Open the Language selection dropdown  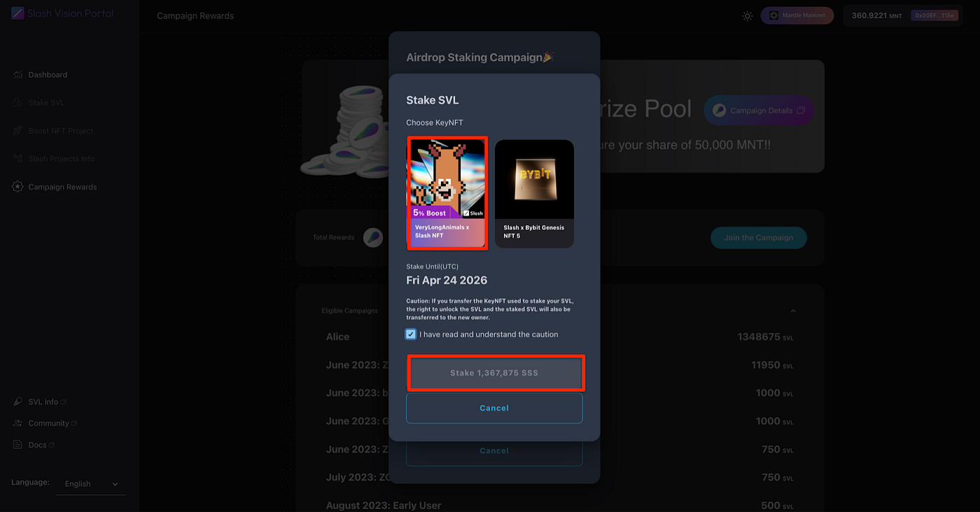[x=90, y=483]
